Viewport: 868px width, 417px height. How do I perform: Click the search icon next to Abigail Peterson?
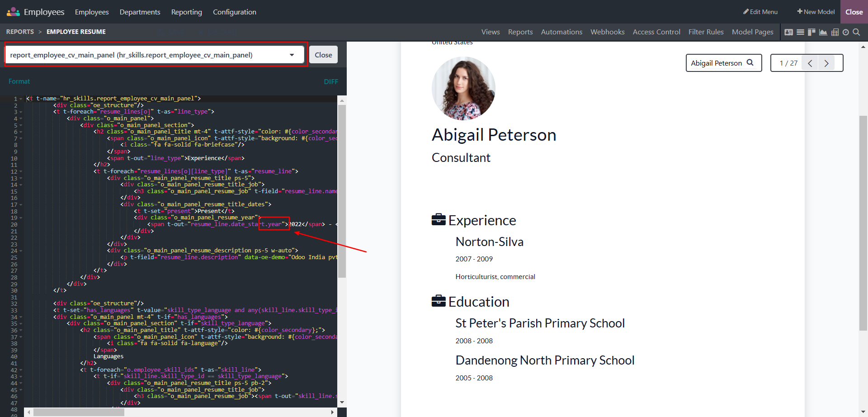click(x=750, y=63)
